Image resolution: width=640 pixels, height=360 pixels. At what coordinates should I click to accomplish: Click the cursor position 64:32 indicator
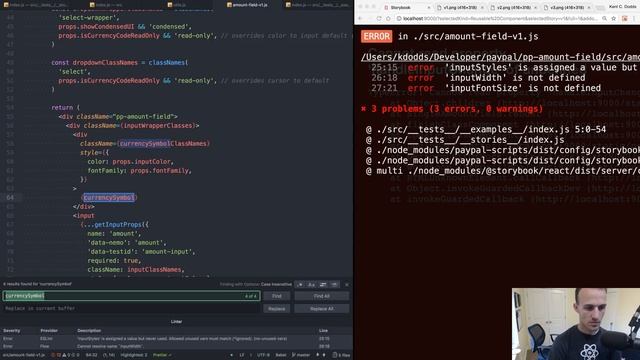coord(91,355)
